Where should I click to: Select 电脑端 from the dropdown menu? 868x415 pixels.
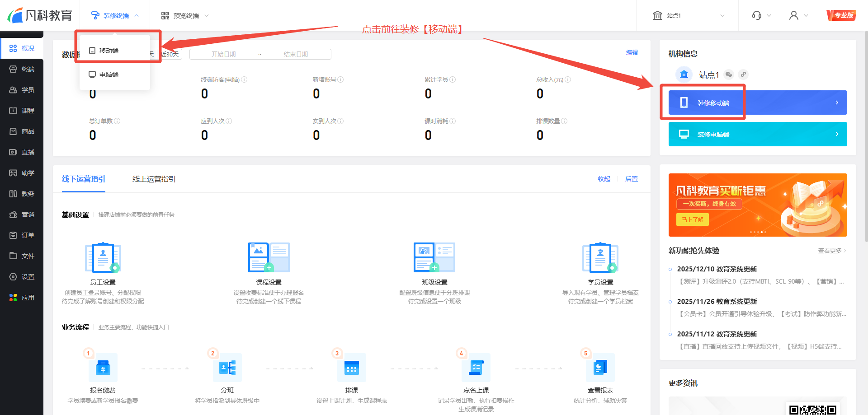108,75
